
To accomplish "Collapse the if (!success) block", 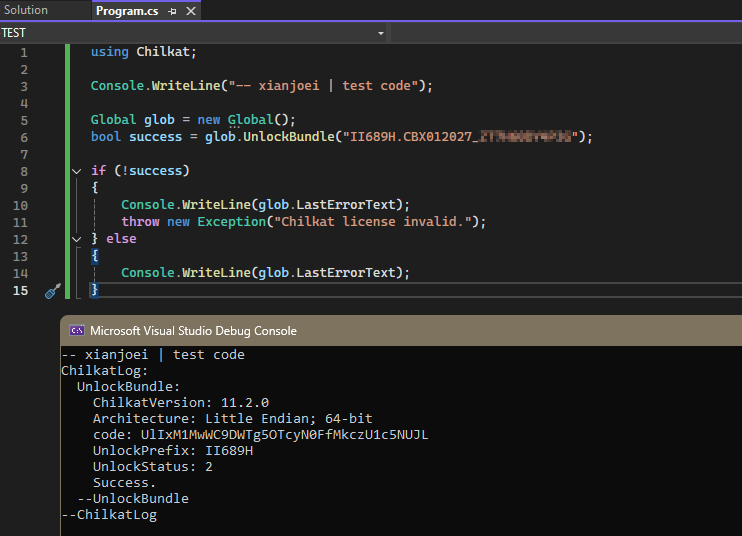I will click(77, 171).
